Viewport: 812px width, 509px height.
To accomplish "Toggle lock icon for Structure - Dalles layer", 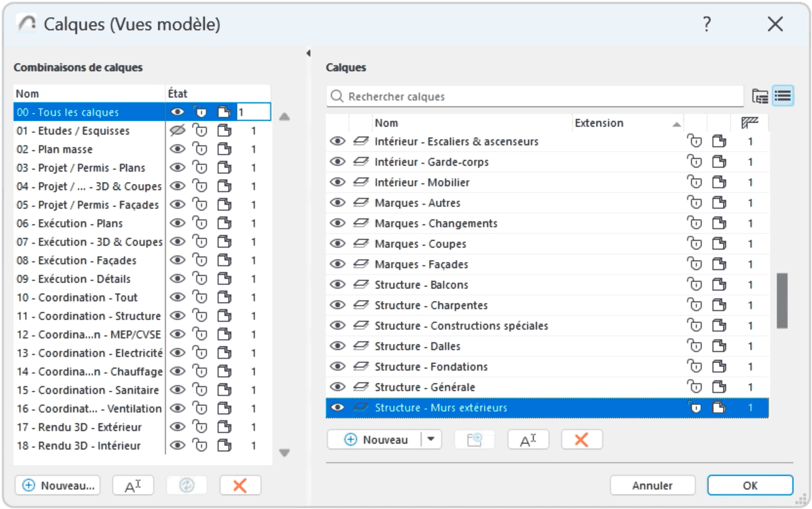I will pos(694,346).
